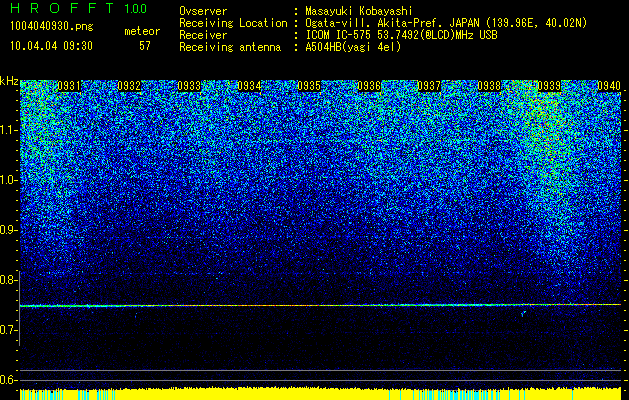Screen dimensions: 629x400
Task: Click the 0939 time marker
Action: [549, 86]
